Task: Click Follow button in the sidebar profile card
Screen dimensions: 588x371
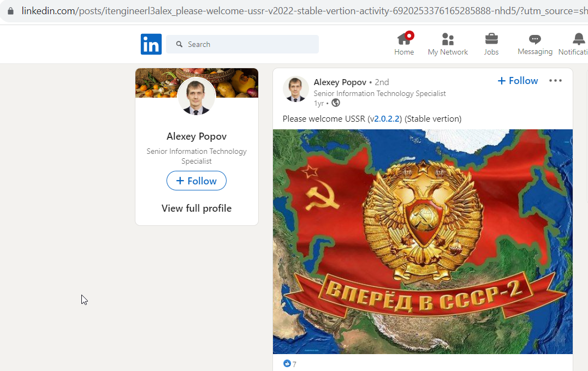Action: (197, 181)
